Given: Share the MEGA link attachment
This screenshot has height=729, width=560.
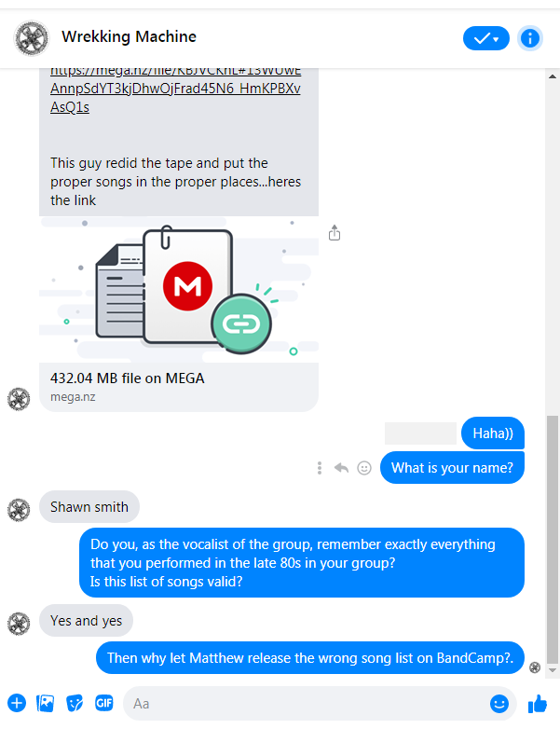Looking at the screenshot, I should pos(335,232).
